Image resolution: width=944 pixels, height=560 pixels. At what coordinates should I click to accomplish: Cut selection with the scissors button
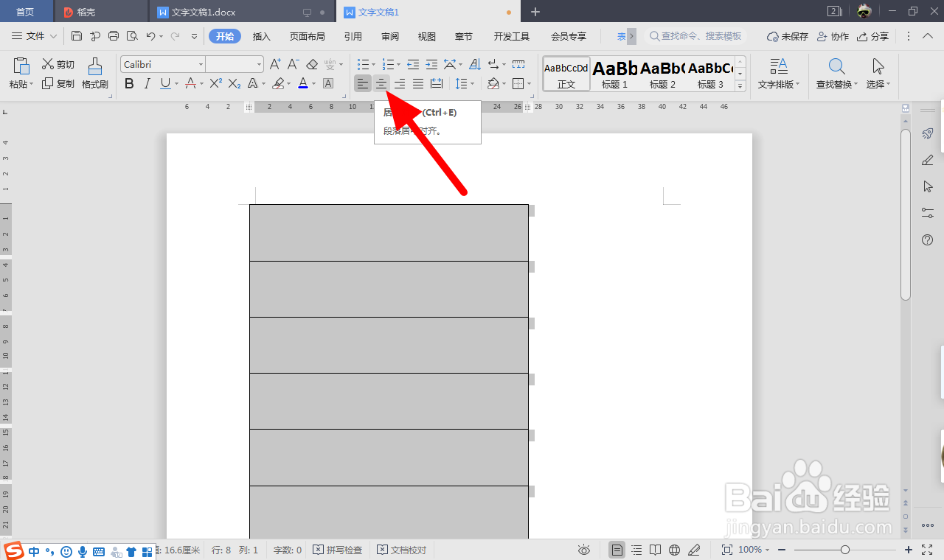coord(58,64)
